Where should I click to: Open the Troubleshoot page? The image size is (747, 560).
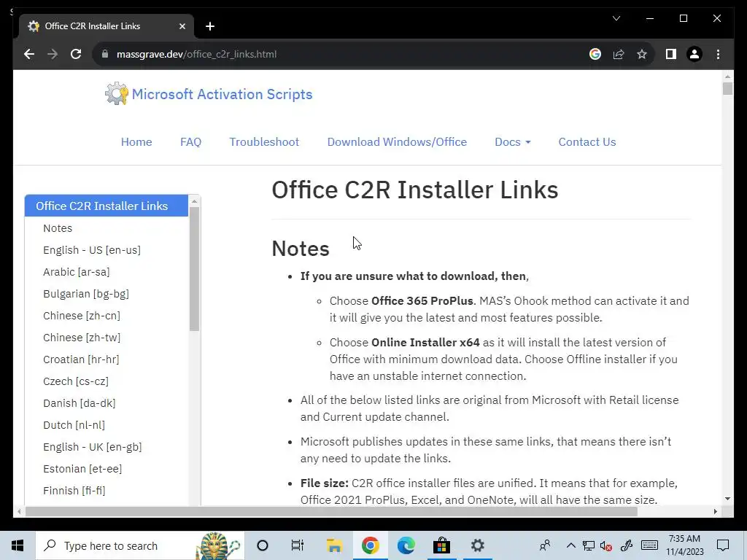pyautogui.click(x=264, y=142)
